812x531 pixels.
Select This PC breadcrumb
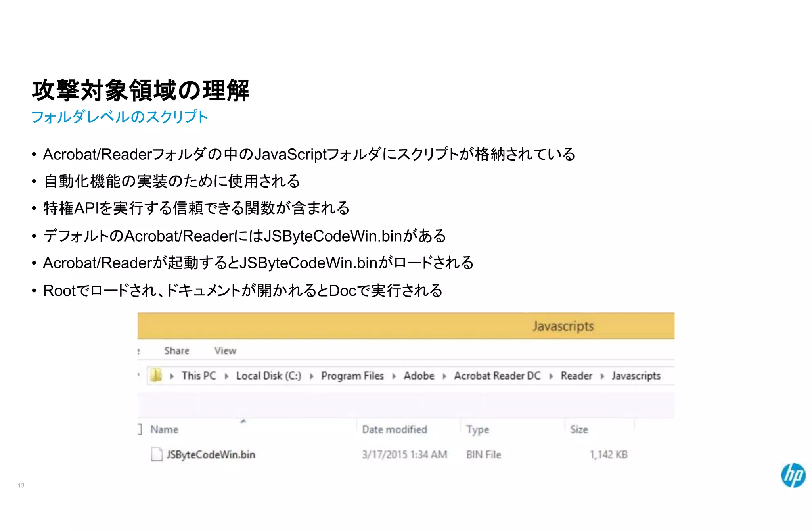199,376
